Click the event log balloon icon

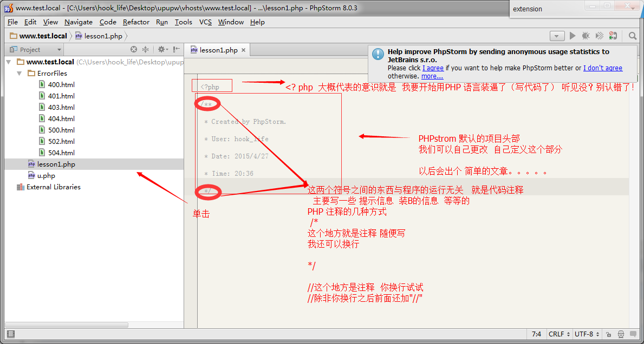[634, 335]
